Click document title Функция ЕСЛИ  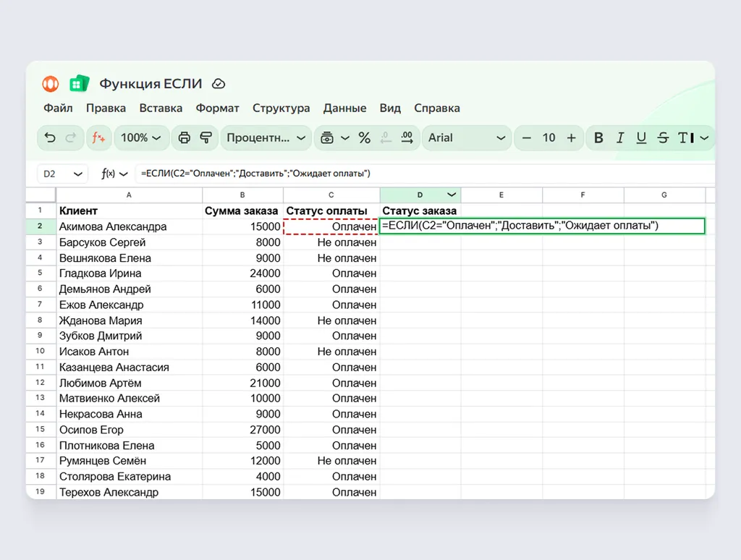click(151, 84)
